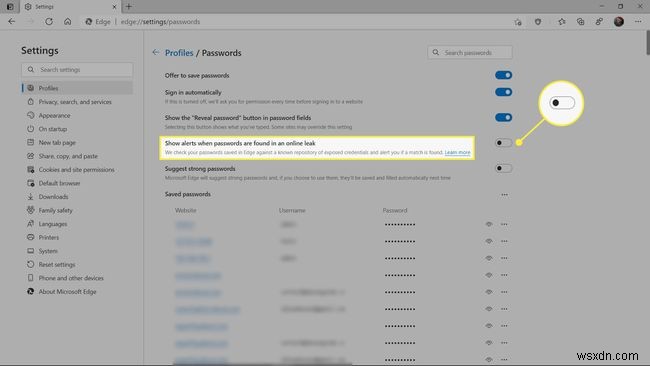Screen dimensions: 650x366
Task: Reveal the third saved password
Action: pos(489,258)
